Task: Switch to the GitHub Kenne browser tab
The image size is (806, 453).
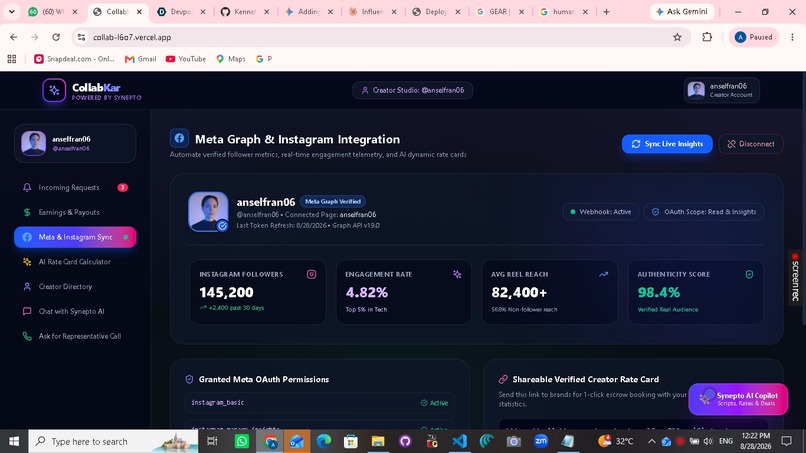Action: point(244,11)
